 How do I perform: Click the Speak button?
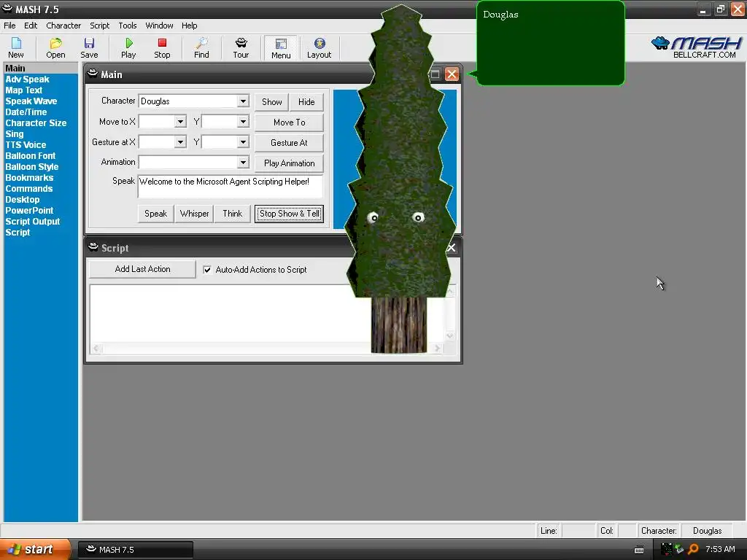pyautogui.click(x=156, y=214)
